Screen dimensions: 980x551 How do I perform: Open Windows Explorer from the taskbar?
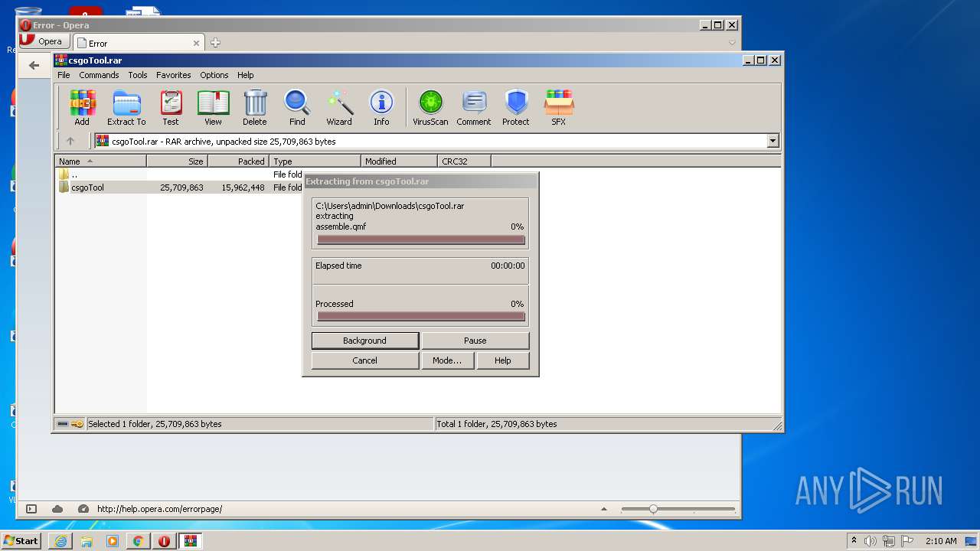point(87,541)
